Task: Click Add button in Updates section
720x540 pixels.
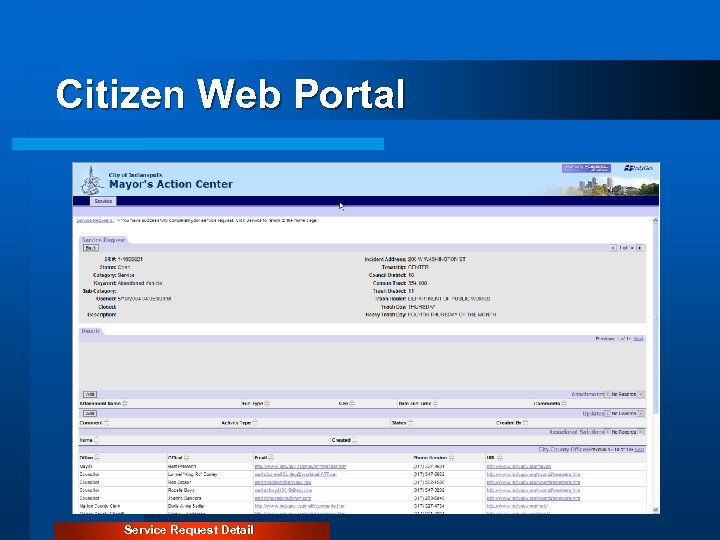Action: 90,414
